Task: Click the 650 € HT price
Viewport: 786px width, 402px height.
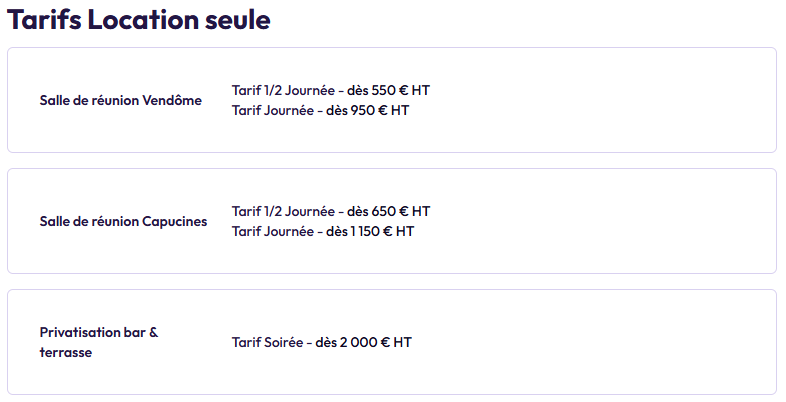Action: click(x=401, y=211)
